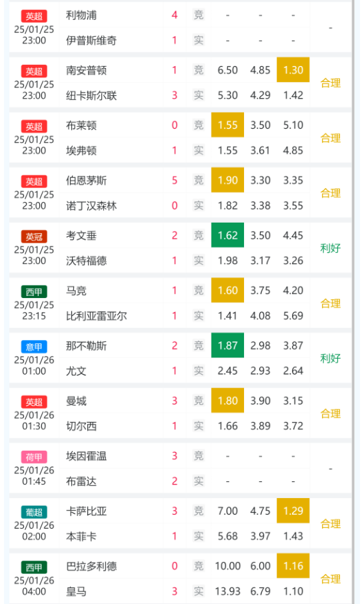Select highlighted 1.30 odds for 南安普顿 match
This screenshot has width=364, height=604.
coord(293,70)
